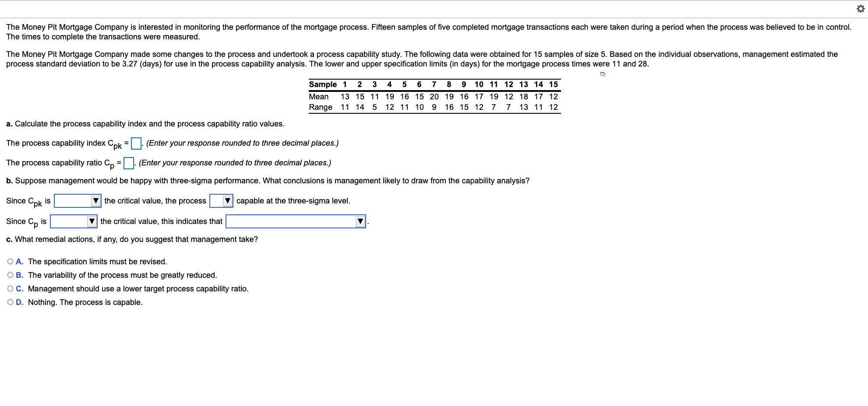Click the arrow on the 'capable at three-sigma' selector

(228, 200)
